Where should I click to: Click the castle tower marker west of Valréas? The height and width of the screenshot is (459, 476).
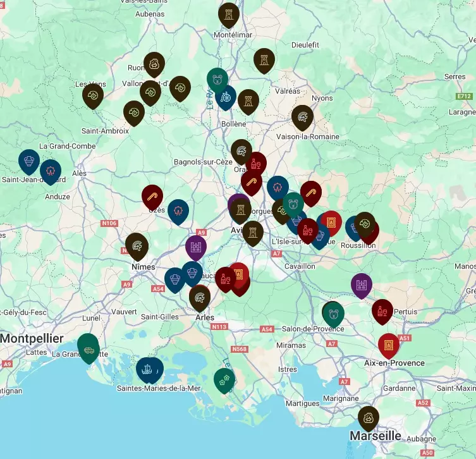(264, 59)
